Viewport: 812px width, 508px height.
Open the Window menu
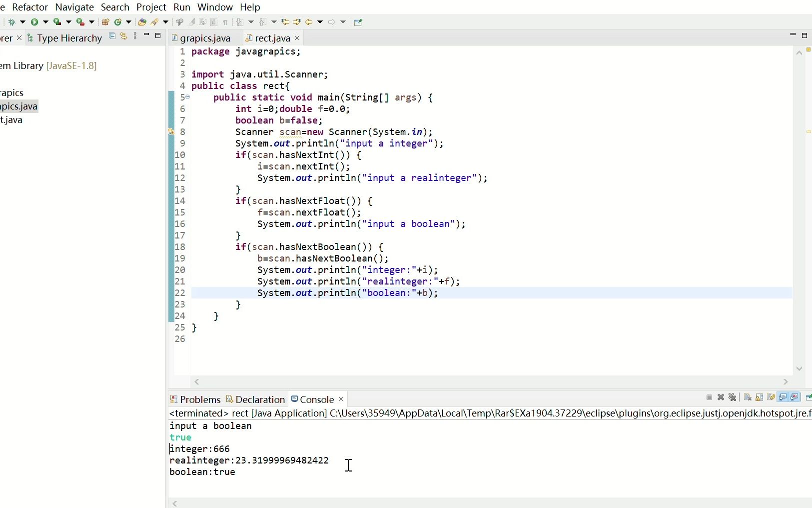[215, 7]
